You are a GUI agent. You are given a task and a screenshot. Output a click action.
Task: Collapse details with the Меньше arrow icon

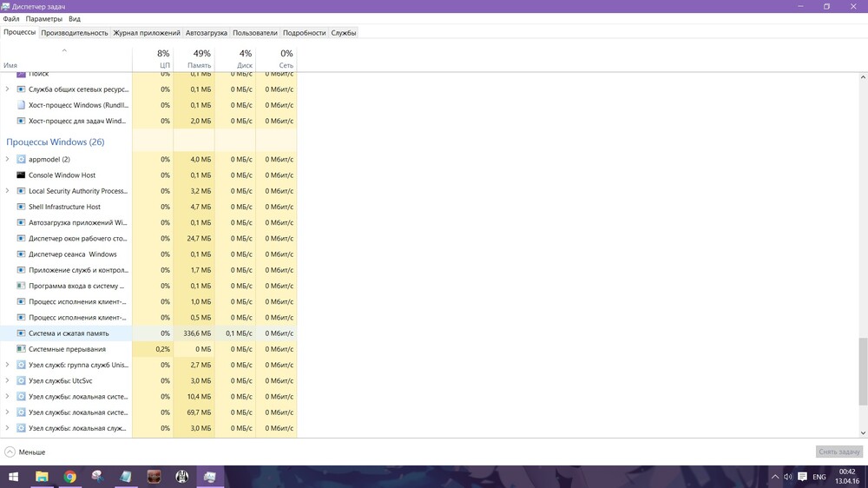pos(10,452)
